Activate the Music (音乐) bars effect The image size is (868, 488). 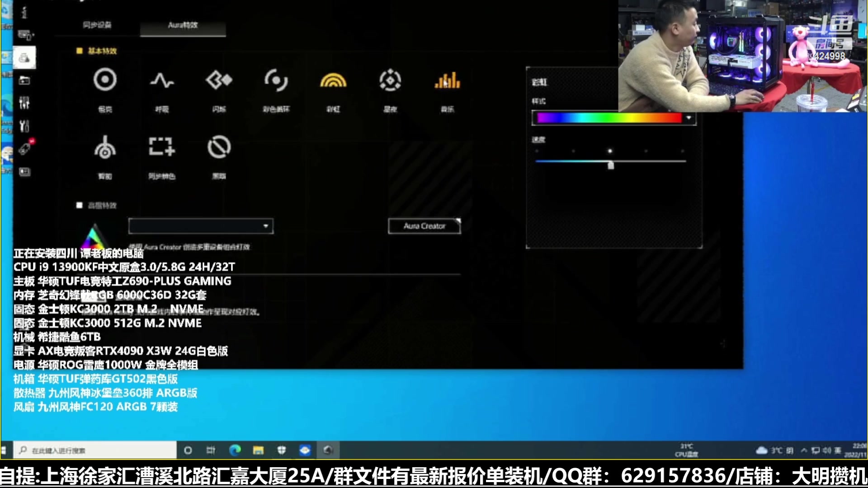click(x=447, y=80)
